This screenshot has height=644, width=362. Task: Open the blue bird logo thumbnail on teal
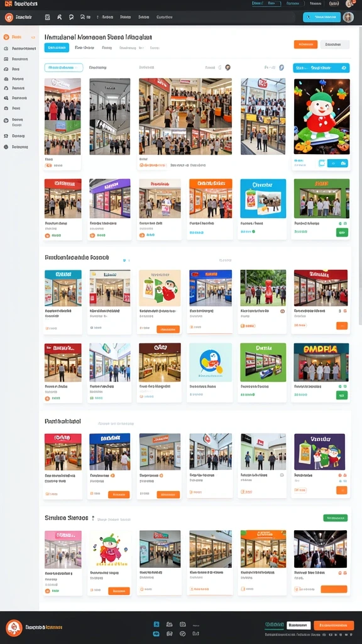pos(211,363)
